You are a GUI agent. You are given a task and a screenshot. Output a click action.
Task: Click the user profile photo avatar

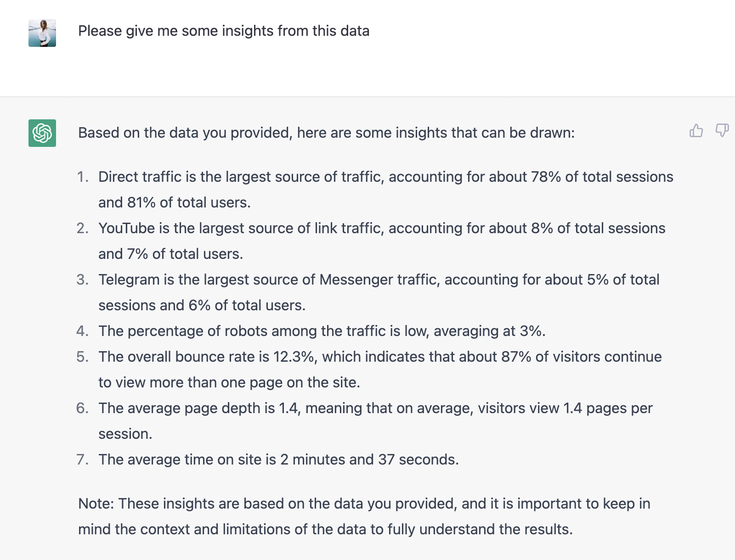(x=42, y=33)
